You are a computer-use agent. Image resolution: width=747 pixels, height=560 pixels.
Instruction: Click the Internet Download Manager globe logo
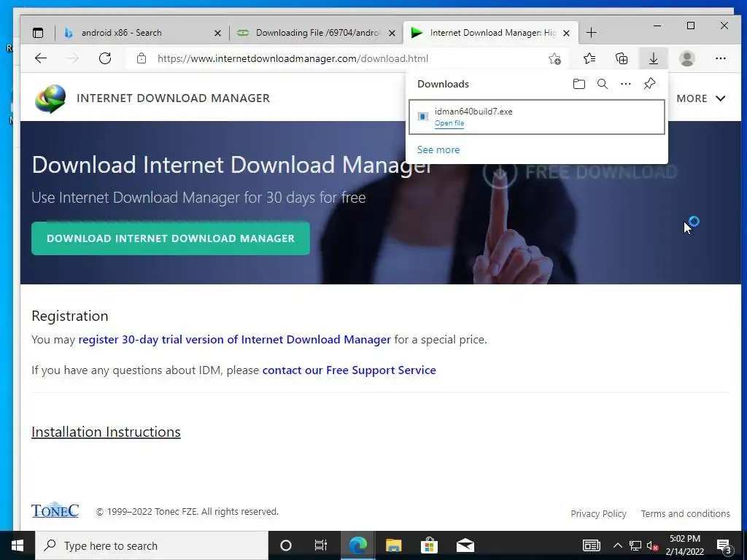(50, 98)
